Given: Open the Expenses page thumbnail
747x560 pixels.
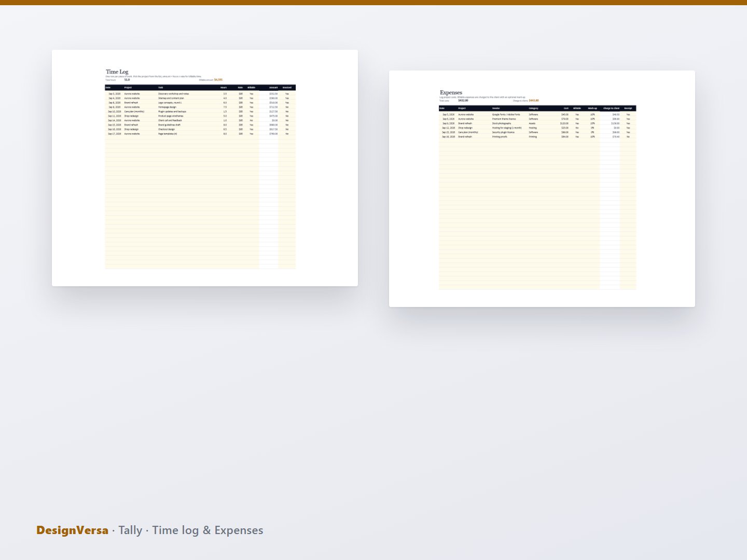Looking at the screenshot, I should tap(542, 189).
